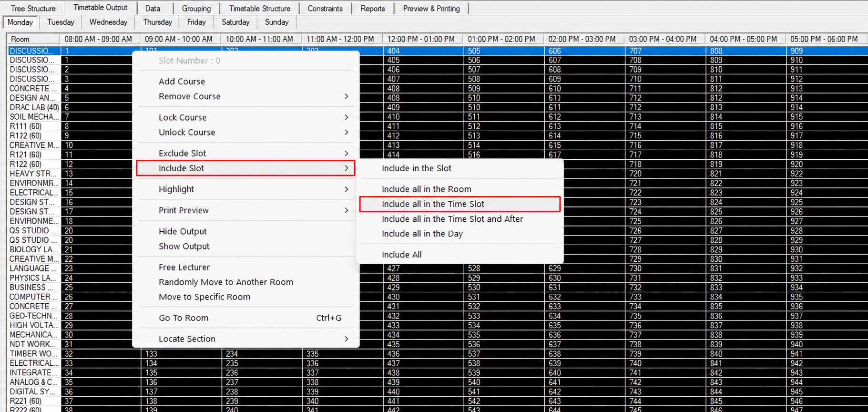Screen dimensions: 868x412
Task: Click the Include Slot menu entry
Action: (x=245, y=168)
